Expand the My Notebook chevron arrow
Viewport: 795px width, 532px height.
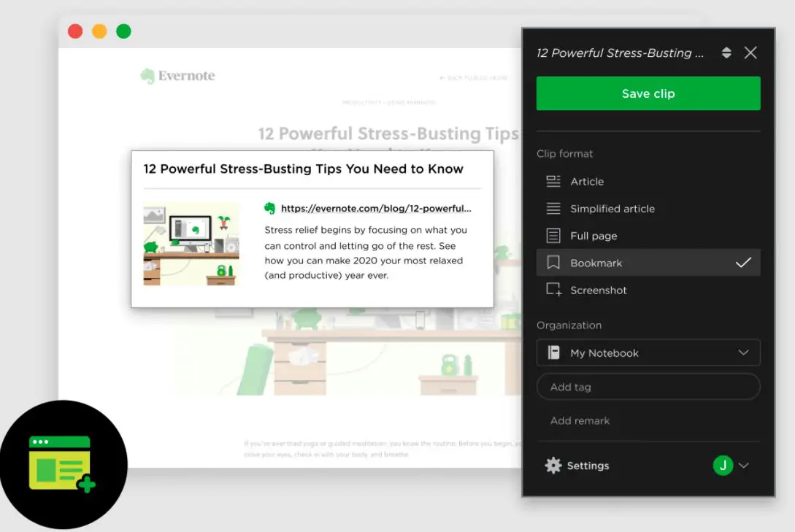743,352
